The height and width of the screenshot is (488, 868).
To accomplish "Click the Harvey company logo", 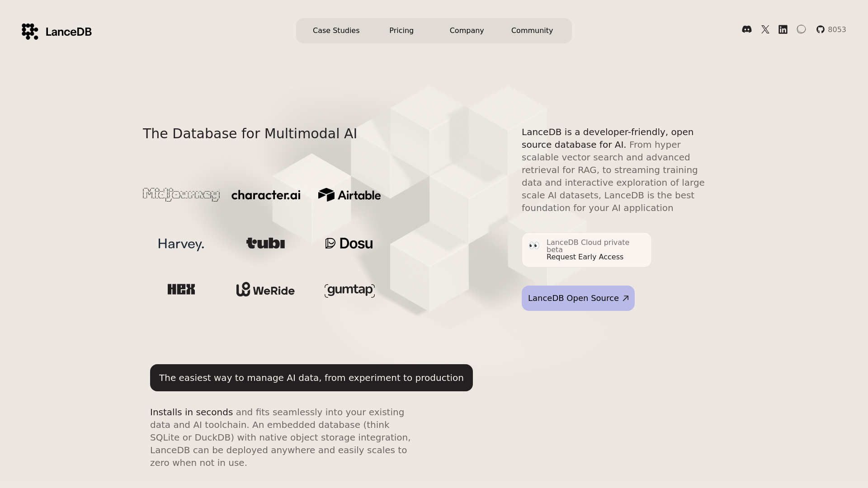I will tap(181, 244).
